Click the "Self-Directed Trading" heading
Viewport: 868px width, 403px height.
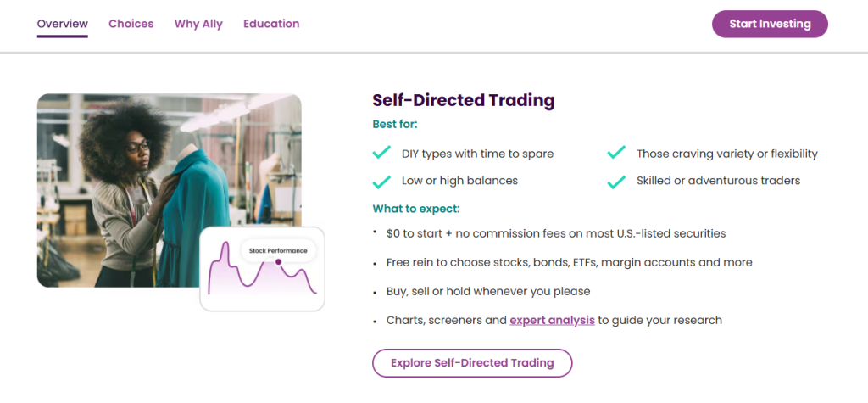pos(464,100)
